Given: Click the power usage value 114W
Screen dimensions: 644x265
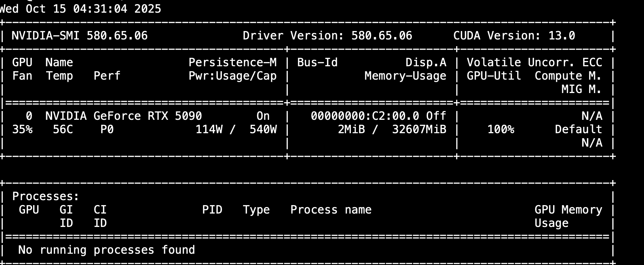Looking at the screenshot, I should (x=209, y=129).
